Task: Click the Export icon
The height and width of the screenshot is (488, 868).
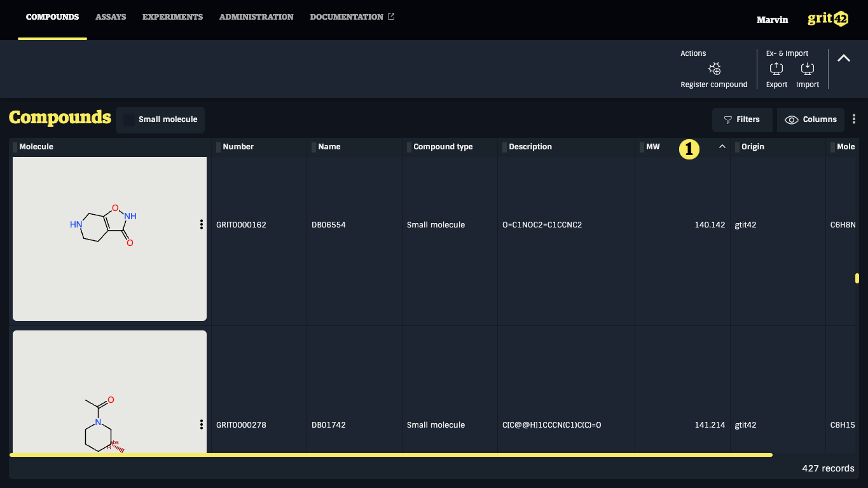Action: [x=776, y=69]
